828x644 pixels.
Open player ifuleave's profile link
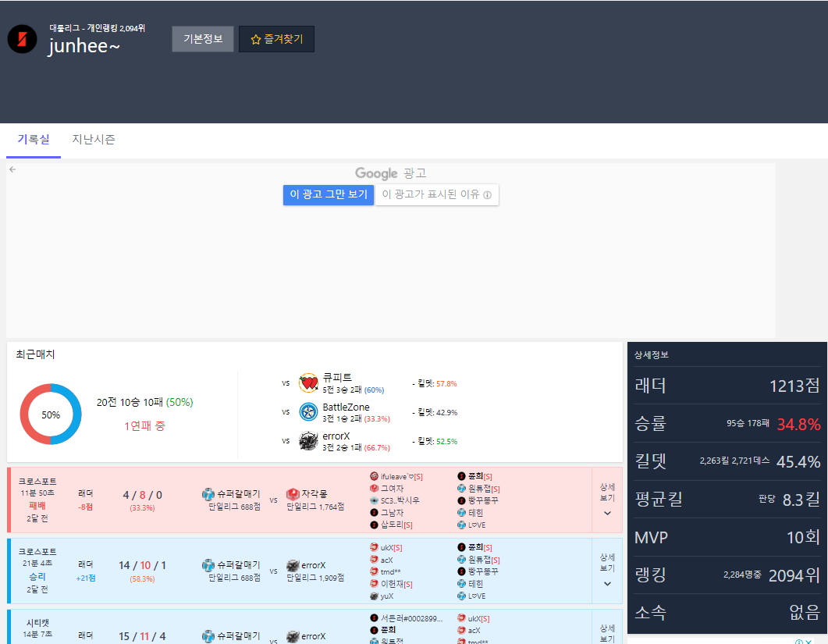(x=401, y=476)
